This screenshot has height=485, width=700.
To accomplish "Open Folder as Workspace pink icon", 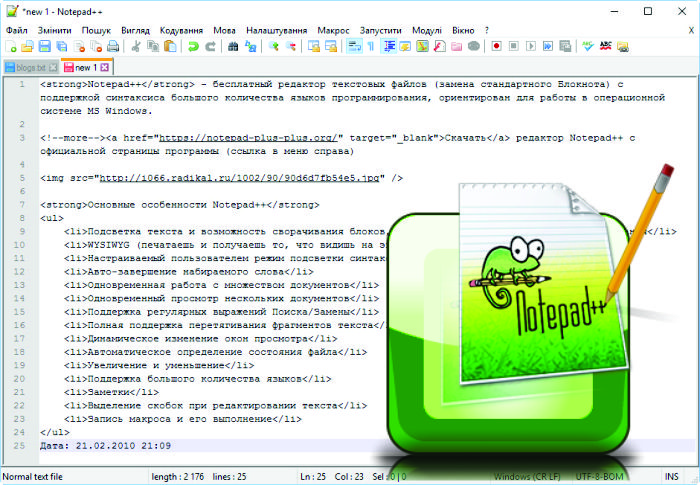I will pos(456,46).
